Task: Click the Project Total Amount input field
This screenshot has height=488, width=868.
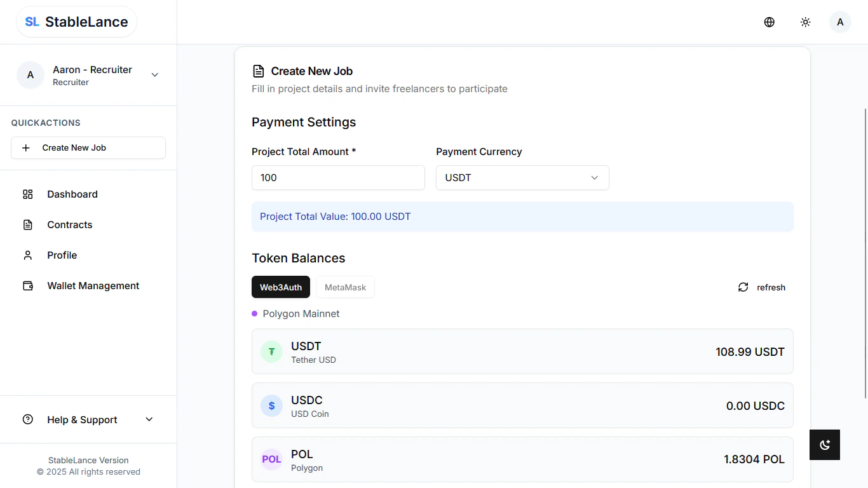Action: click(x=338, y=177)
